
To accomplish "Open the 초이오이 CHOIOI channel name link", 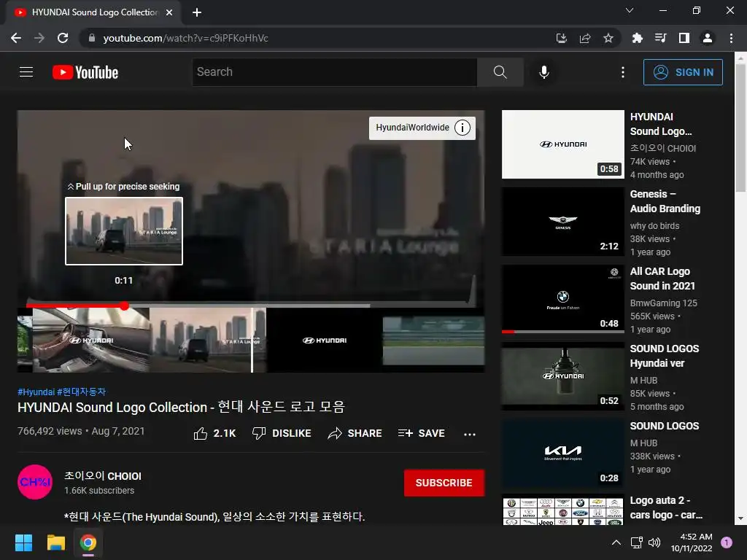I will click(103, 475).
